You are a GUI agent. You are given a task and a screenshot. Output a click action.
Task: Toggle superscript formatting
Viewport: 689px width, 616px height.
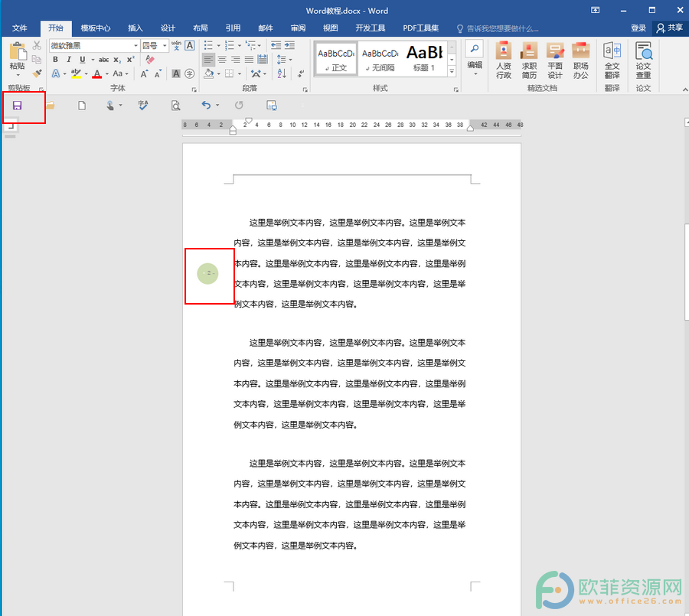click(130, 60)
